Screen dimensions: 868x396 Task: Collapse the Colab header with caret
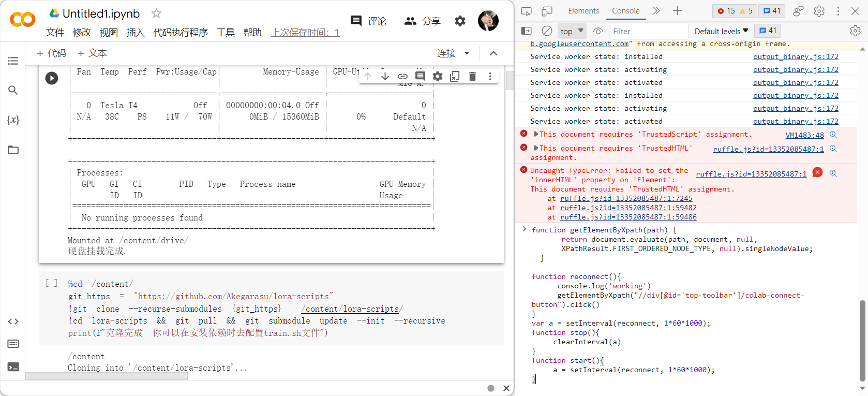(x=493, y=53)
